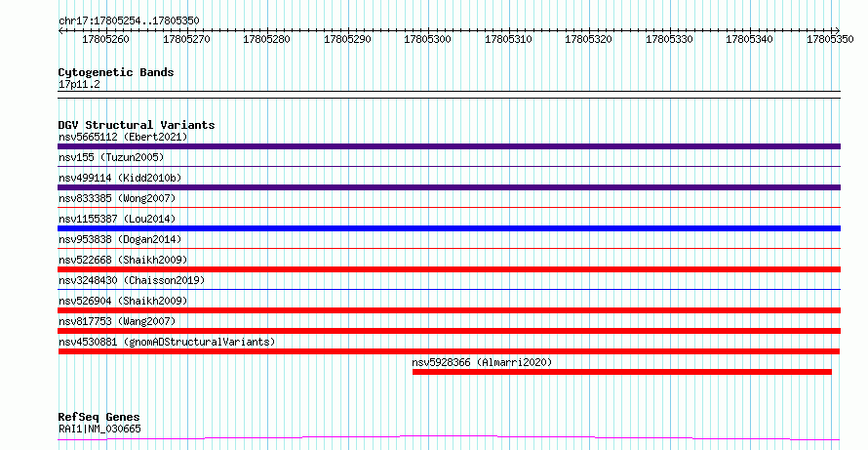Image resolution: width=868 pixels, height=450 pixels.
Task: Open nsv1155387 (Lou2014) variant details
Action: point(117,219)
